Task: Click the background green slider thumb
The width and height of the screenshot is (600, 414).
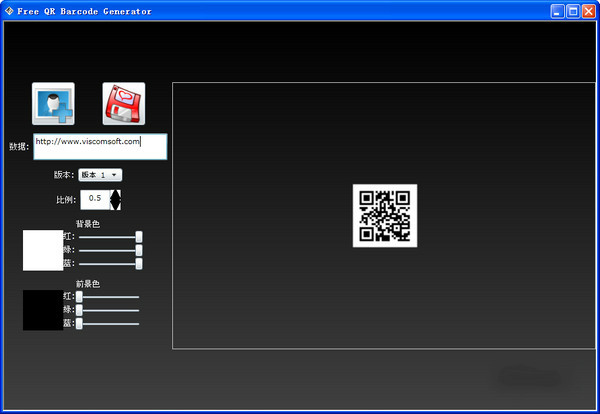Action: click(x=139, y=250)
